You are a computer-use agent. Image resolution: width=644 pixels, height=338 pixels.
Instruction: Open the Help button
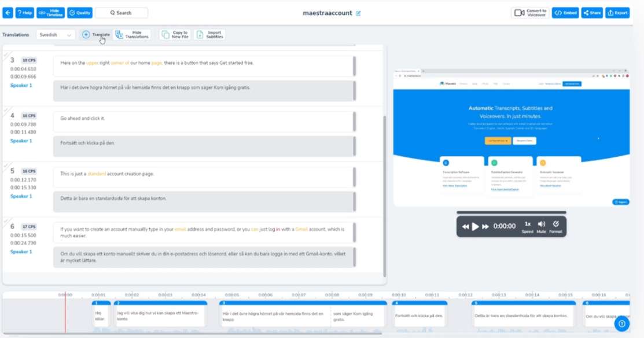tap(25, 13)
